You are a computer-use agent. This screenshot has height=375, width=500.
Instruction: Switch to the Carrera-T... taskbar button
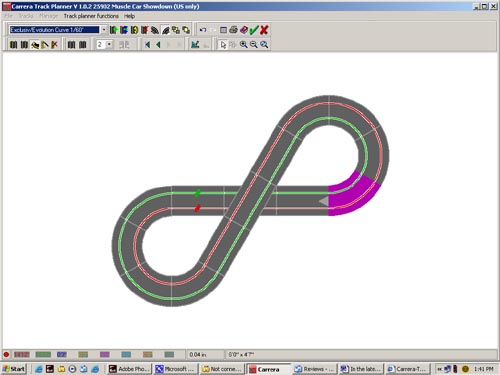pos(407,369)
